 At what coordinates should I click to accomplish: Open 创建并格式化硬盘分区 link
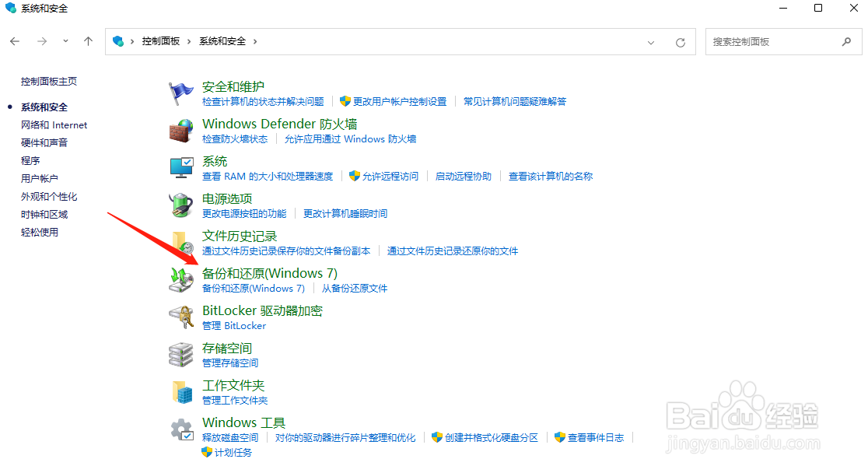492,438
